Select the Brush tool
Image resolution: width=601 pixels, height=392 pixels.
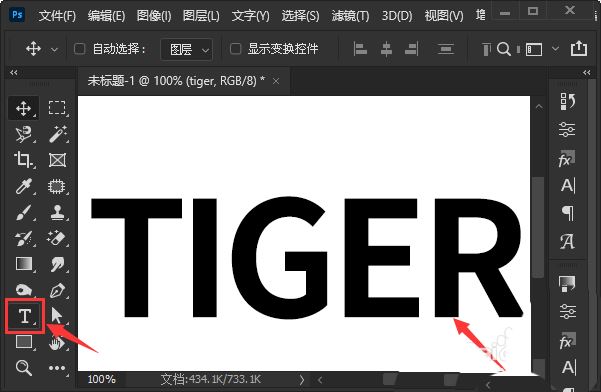tap(23, 212)
